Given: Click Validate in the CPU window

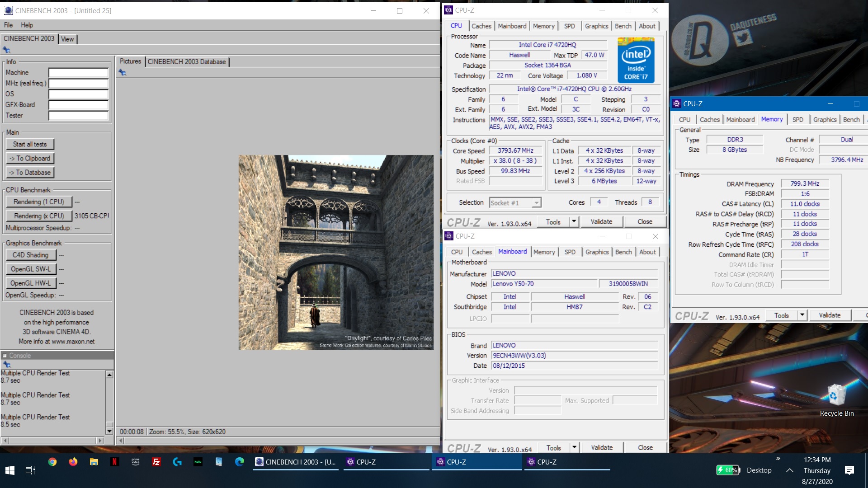Looking at the screenshot, I should click(601, 221).
